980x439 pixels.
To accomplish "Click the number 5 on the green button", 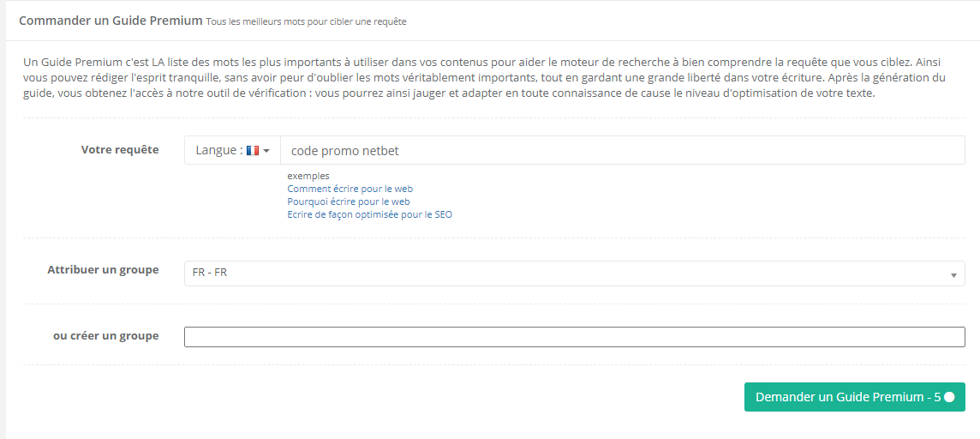I will 937,397.
